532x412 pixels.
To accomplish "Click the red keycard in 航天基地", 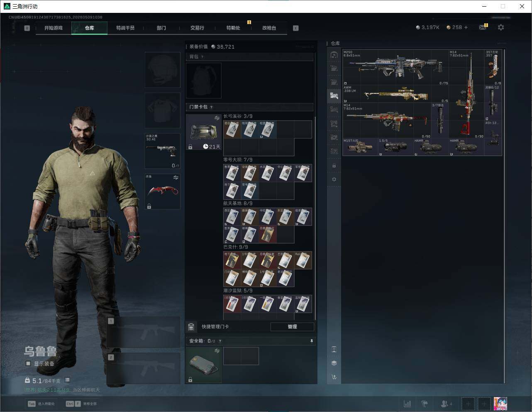I will tap(268, 234).
